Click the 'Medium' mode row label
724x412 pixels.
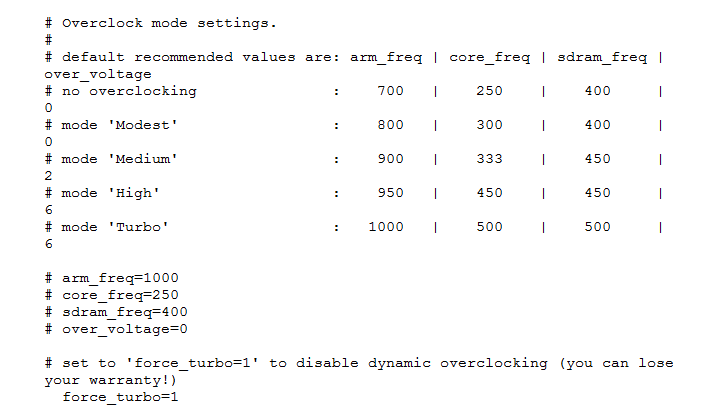click(x=143, y=159)
